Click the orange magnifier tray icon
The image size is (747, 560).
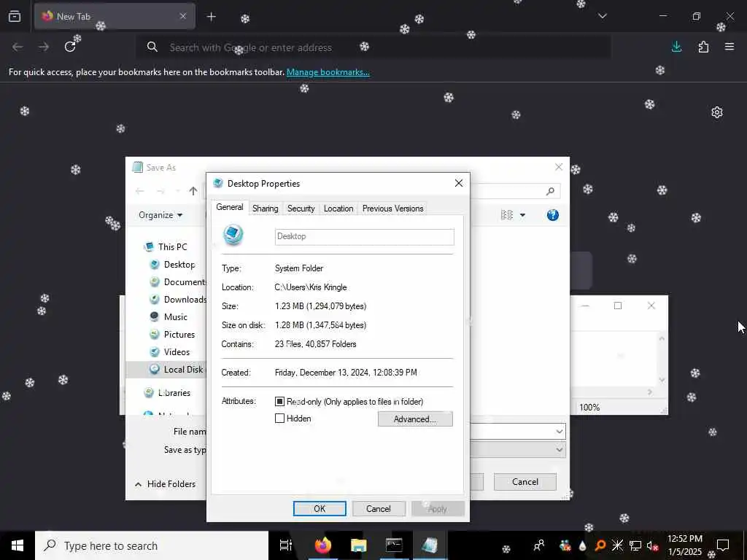pos(600,545)
